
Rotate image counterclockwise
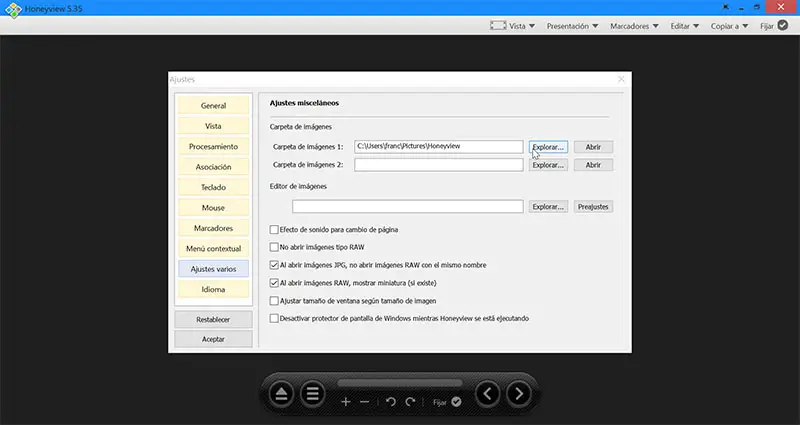click(x=391, y=402)
